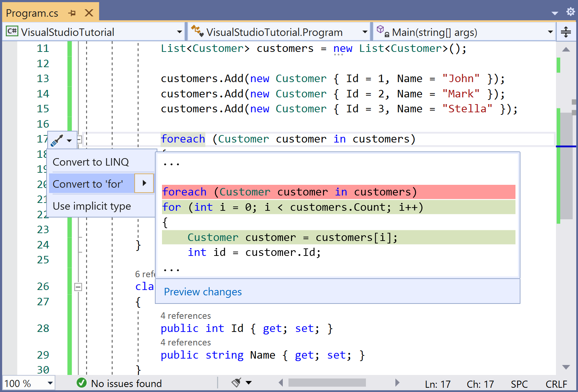Click the C# project icon in navigation bar

tap(12, 31)
